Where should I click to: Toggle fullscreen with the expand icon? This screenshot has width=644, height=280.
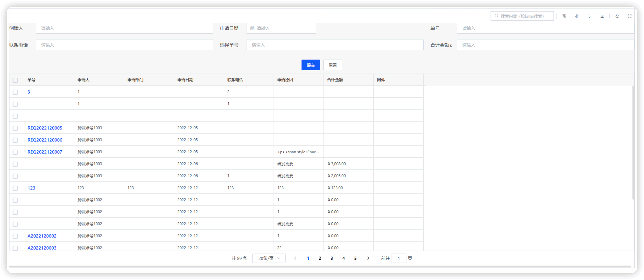(x=630, y=16)
